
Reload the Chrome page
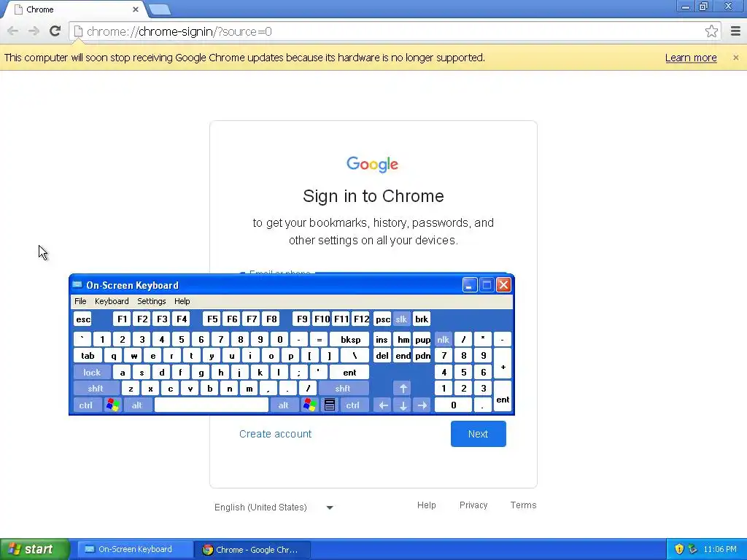point(55,31)
